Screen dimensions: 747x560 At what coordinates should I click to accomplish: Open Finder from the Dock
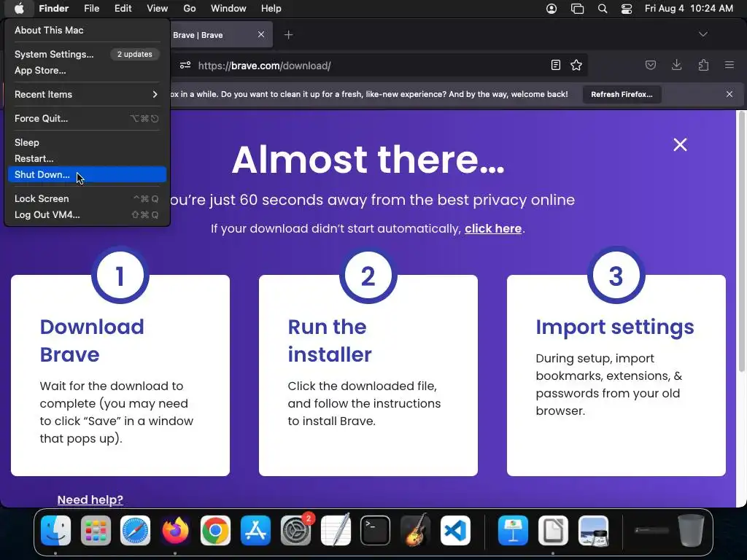55,530
